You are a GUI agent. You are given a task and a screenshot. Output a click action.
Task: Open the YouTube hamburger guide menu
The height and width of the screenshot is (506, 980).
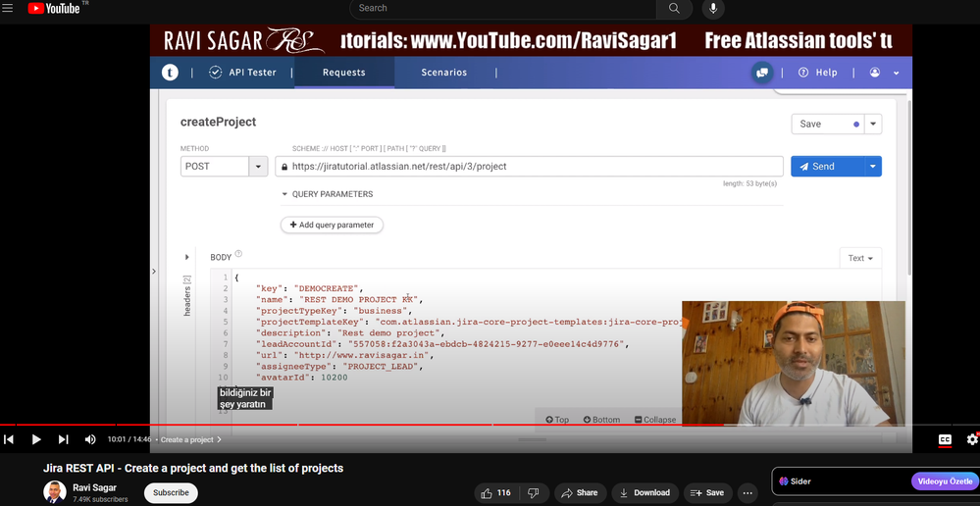(x=8, y=8)
